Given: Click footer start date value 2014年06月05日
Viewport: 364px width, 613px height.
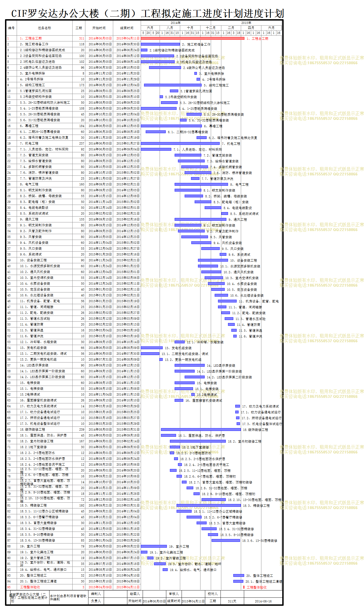Looking at the screenshot, I should point(154,601).
